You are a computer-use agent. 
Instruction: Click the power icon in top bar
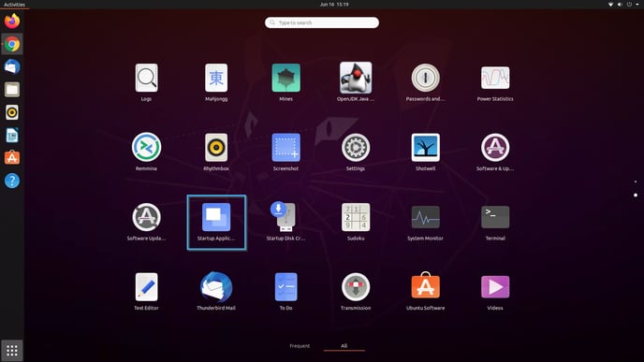point(629,5)
